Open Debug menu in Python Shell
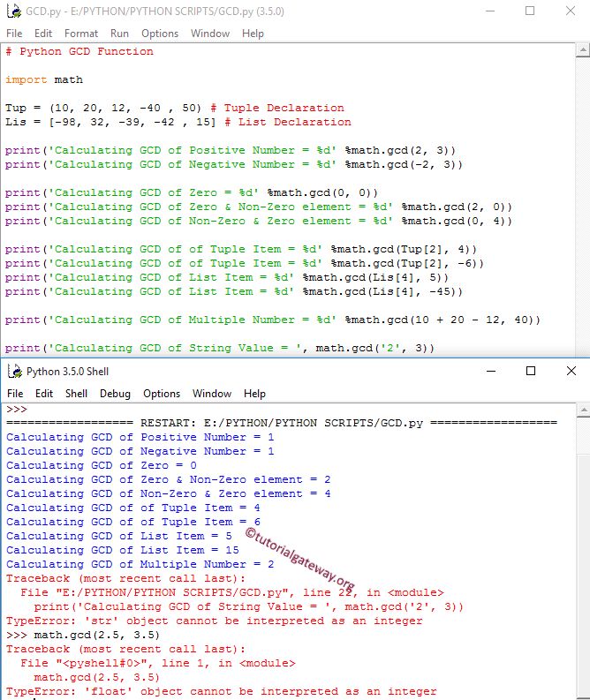Image resolution: width=590 pixels, height=700 pixels. tap(115, 394)
